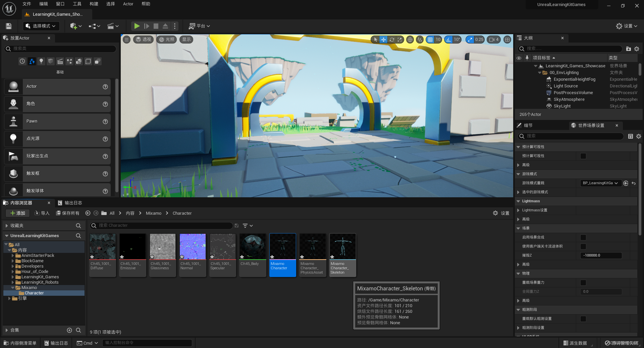Open the Blueprints toolbar dropdown
The image size is (644, 348).
(95, 26)
